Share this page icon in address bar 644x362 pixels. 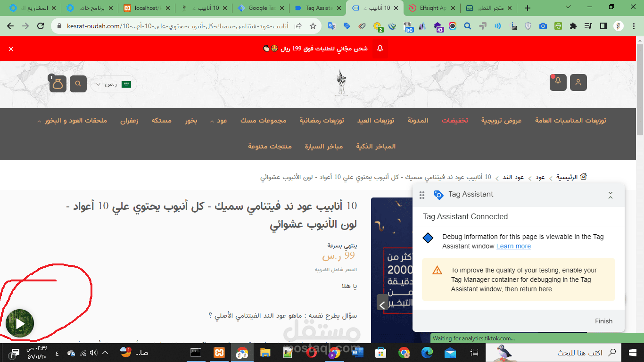298,26
